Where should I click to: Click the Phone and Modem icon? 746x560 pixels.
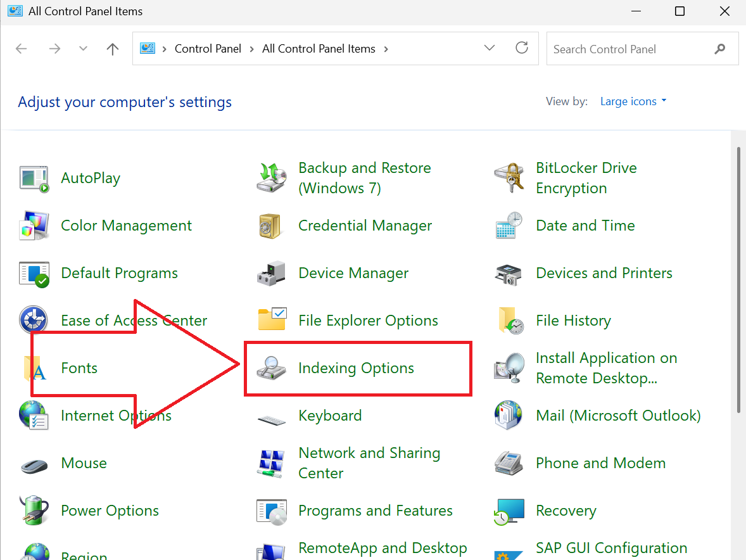509,463
